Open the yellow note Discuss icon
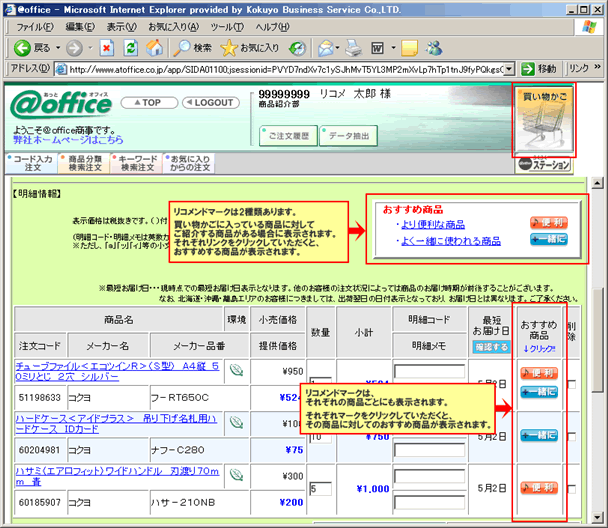 (409, 48)
